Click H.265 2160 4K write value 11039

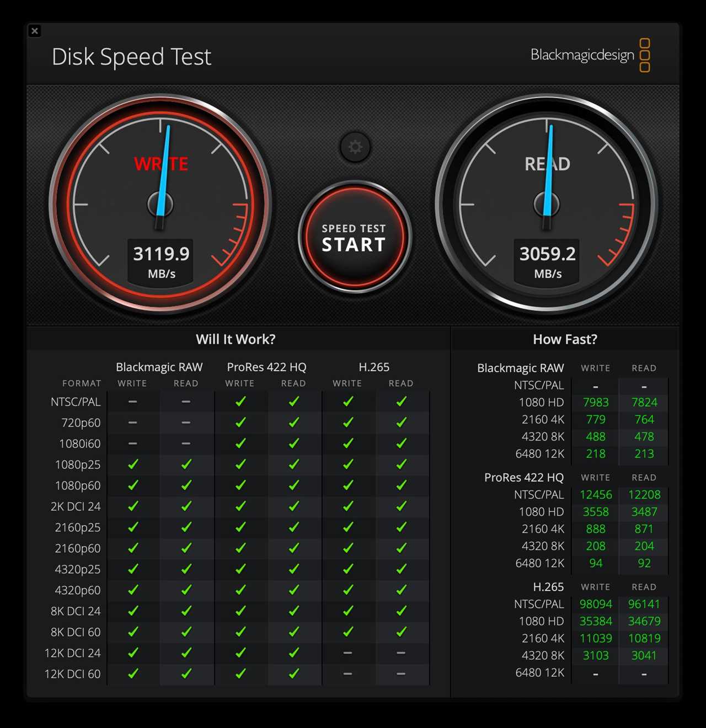[596, 638]
